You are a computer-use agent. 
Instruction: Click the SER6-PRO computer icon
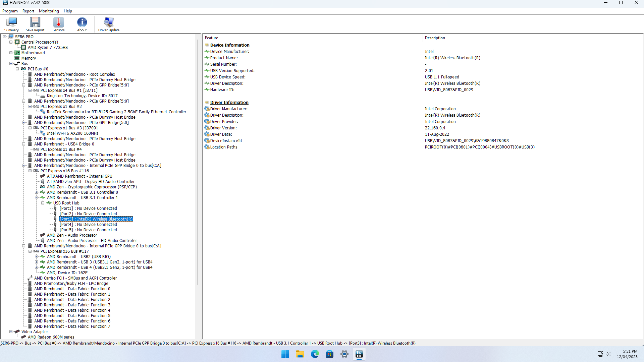point(11,37)
